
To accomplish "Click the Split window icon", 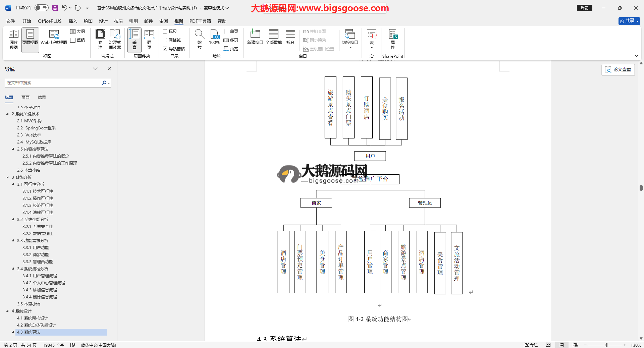I will pos(290,38).
